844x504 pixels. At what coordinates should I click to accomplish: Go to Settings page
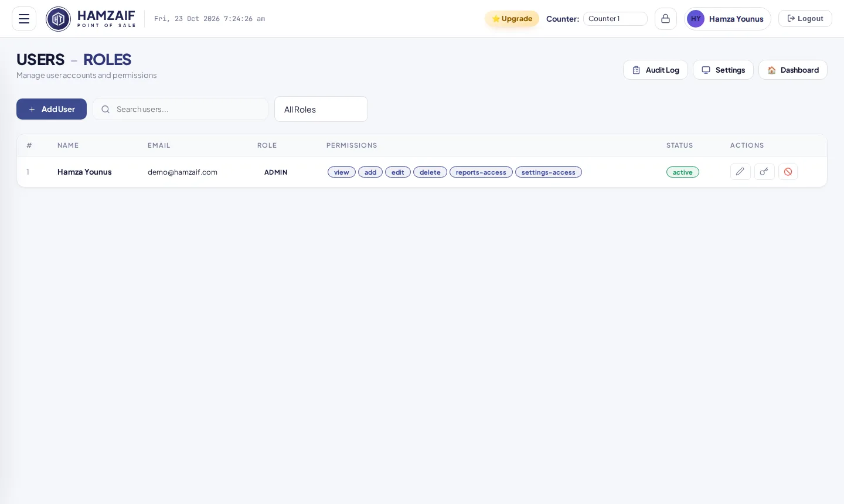click(723, 70)
